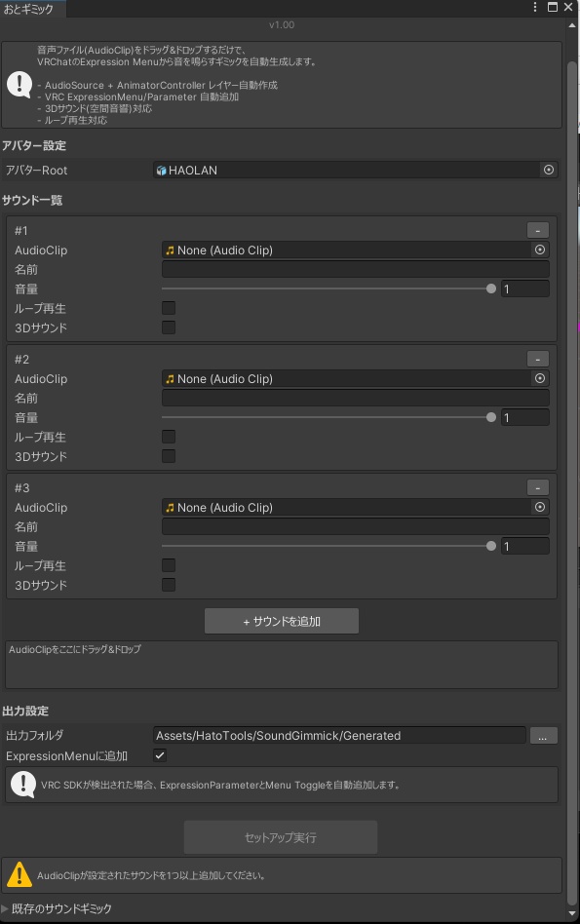This screenshot has height=924, width=580.
Task: Focus the 名前 field of sound #3
Action: (356, 526)
